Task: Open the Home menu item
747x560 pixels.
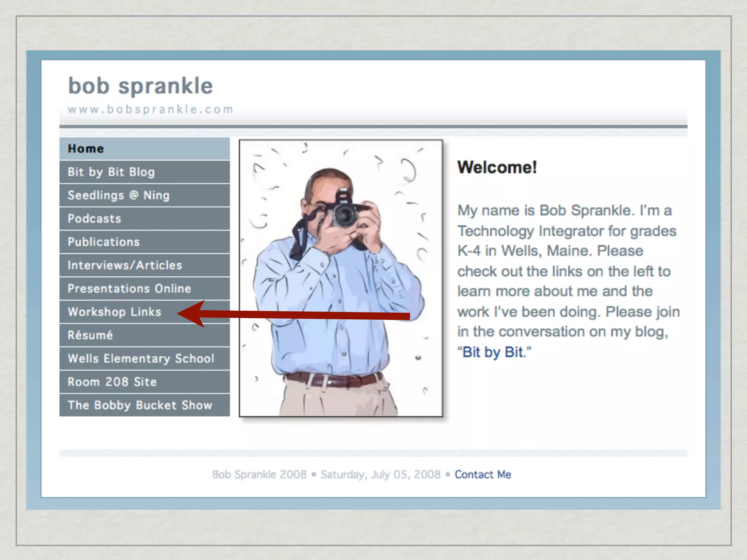Action: coord(86,149)
